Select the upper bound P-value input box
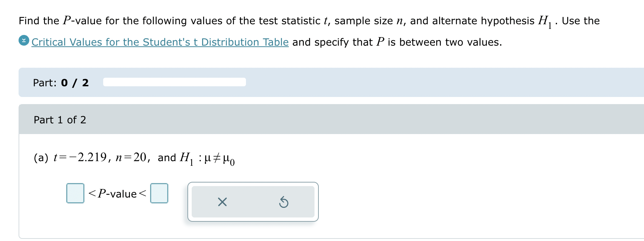Screen dimensions: 644x241 coord(159,193)
